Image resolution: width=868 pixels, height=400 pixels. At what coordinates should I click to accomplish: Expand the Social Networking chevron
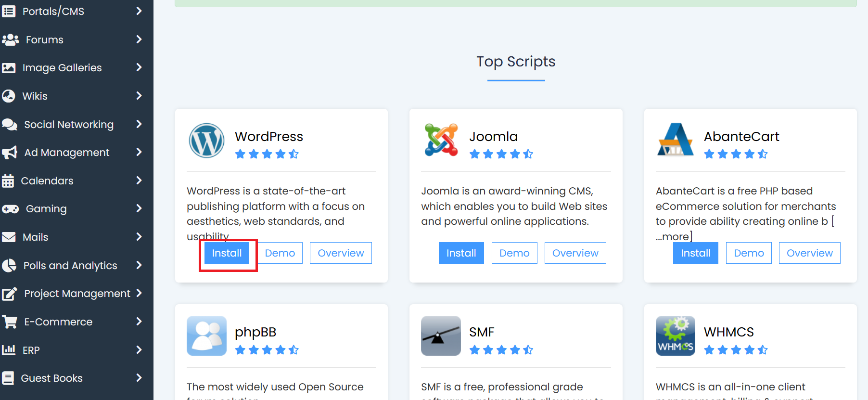click(139, 124)
